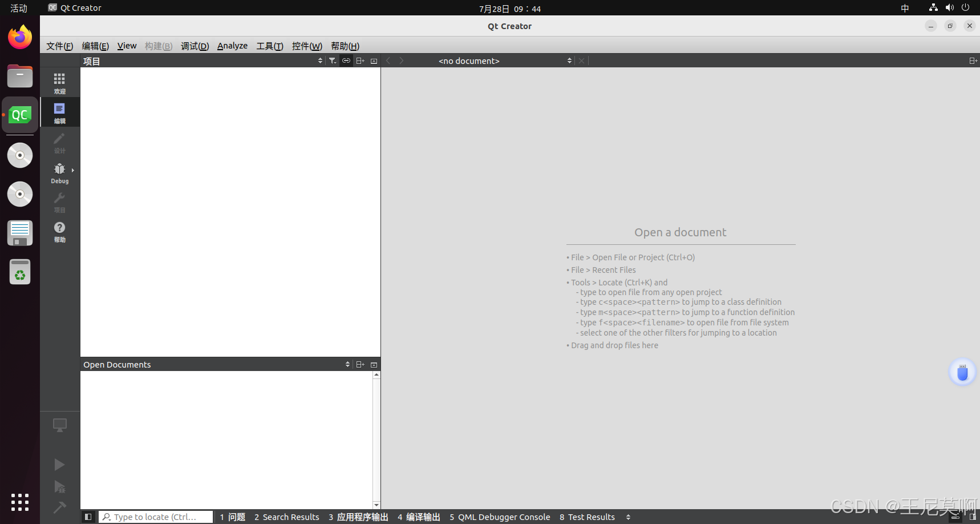Screen dimensions: 980x524
Task: Toggle the right sidebar visibility
Action: tap(973, 517)
